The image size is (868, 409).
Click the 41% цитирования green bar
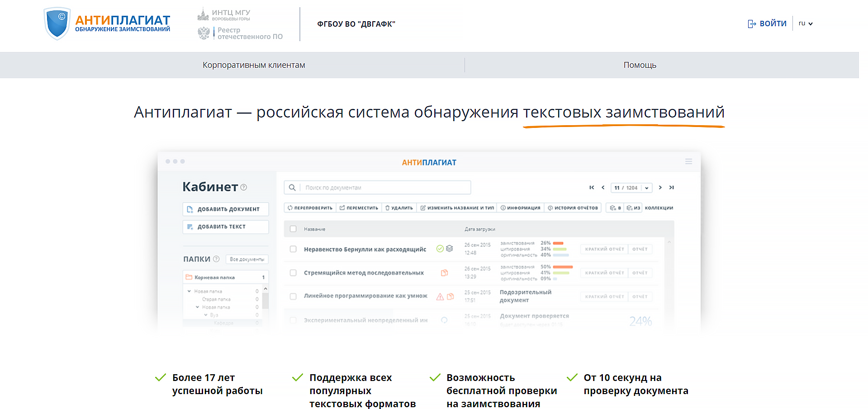click(561, 273)
